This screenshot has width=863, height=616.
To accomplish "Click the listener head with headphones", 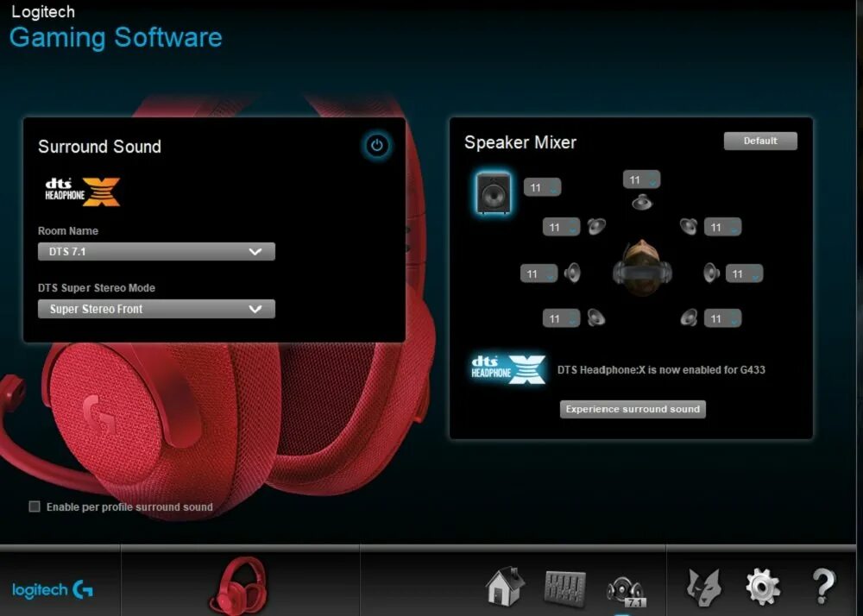I will (x=642, y=267).
